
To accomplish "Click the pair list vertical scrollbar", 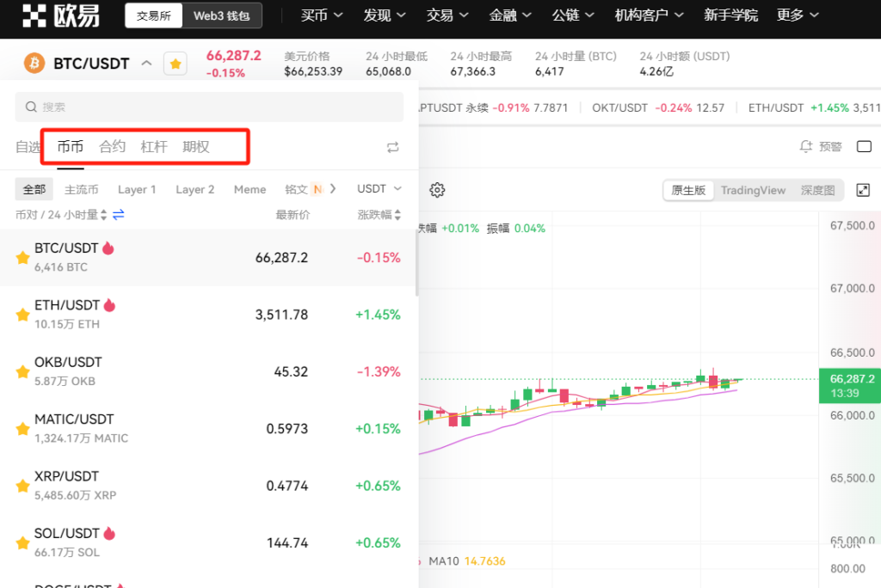I will 417,263.
